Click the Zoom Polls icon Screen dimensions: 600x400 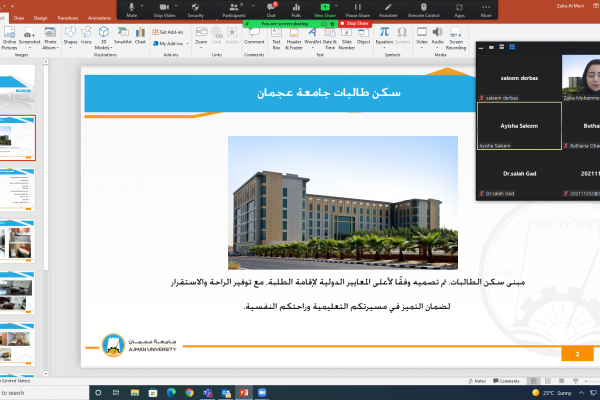298,9
